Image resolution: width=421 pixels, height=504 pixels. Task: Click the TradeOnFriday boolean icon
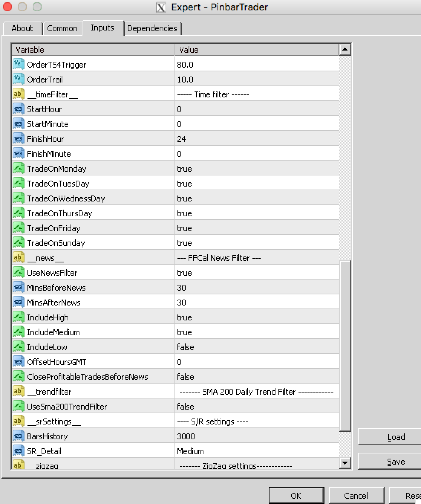[18, 227]
